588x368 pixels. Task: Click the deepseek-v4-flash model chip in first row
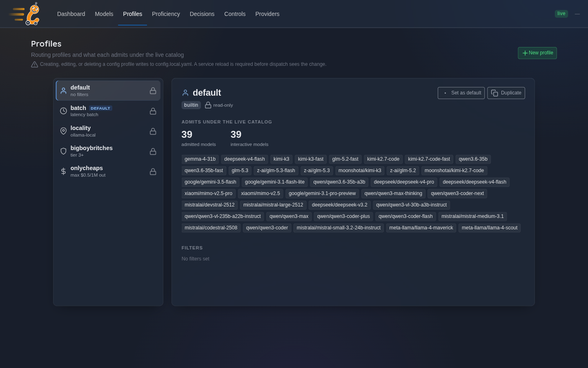[245, 159]
